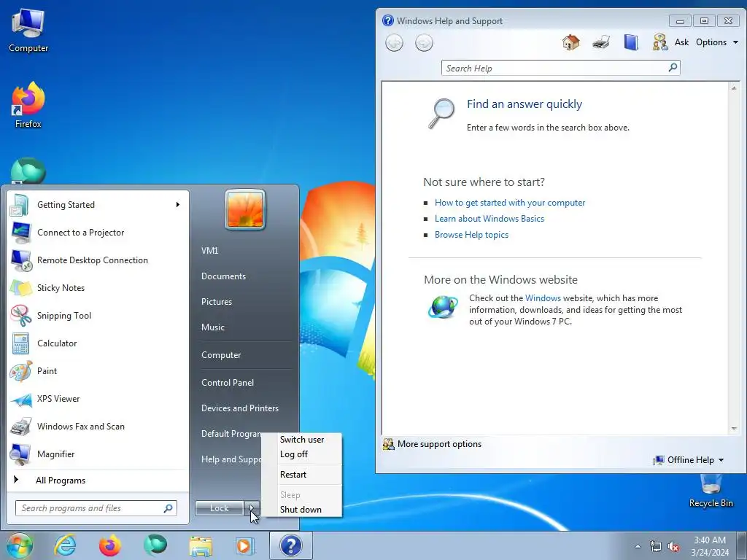Choose Switch user from power menu
Image resolution: width=747 pixels, height=560 pixels.
302,440
